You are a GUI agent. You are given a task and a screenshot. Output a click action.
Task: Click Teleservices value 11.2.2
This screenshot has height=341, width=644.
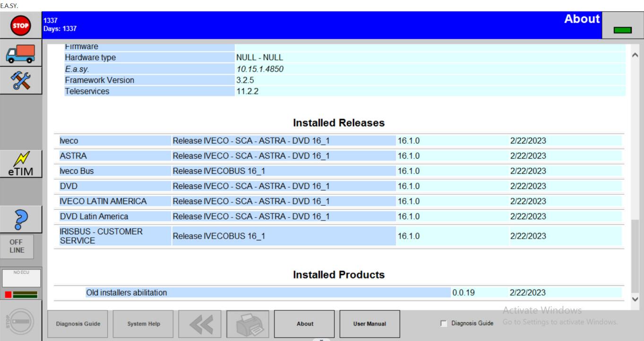(247, 91)
